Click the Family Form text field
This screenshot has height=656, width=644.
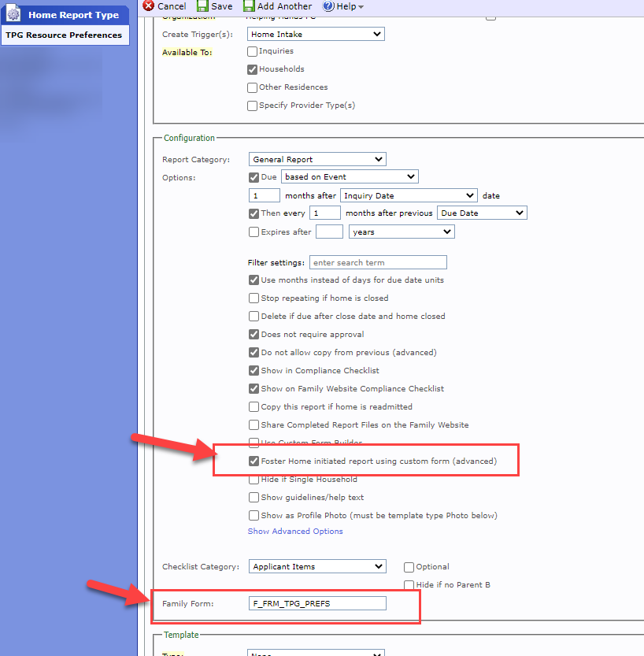tap(317, 603)
